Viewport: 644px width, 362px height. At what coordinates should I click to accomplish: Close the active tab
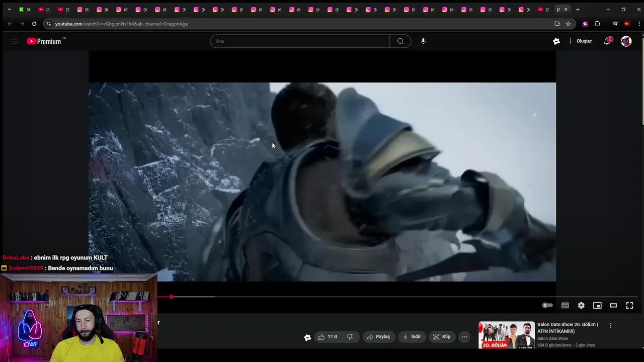click(566, 10)
